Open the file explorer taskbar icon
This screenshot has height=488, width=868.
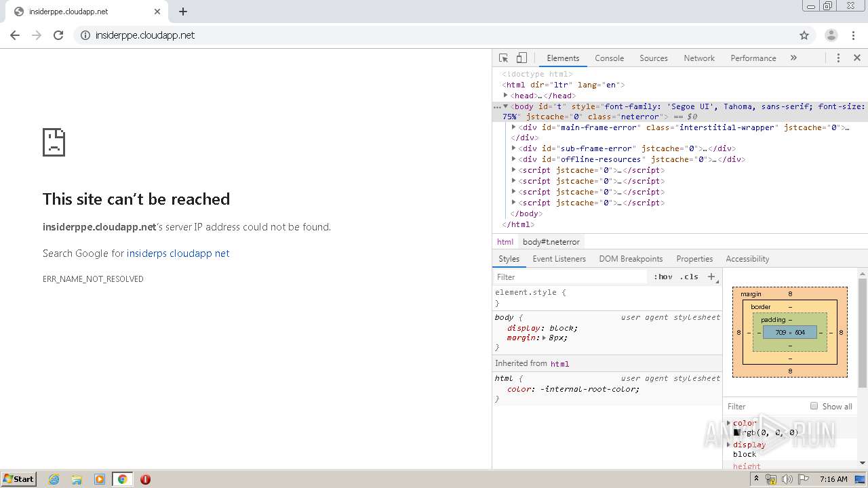click(77, 479)
